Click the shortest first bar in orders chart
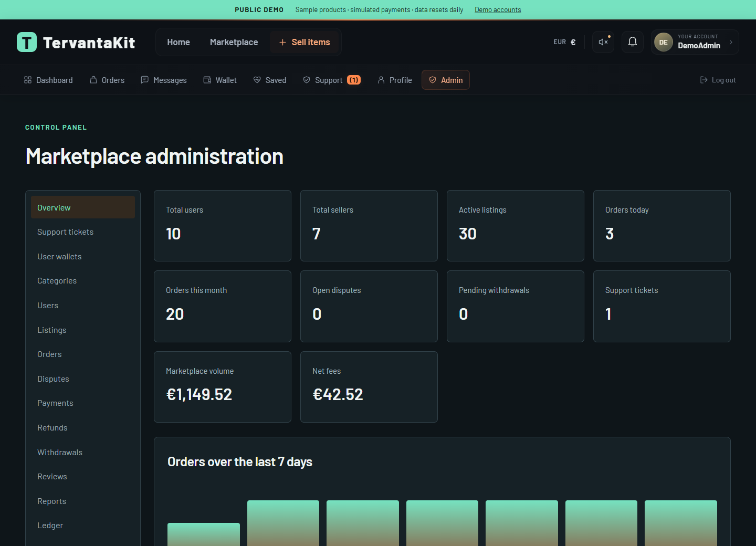 click(x=204, y=534)
